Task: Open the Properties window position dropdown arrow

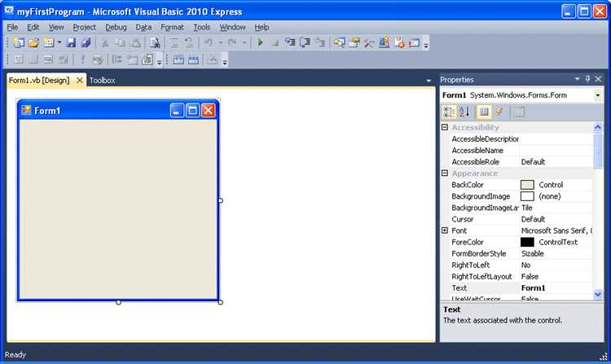Action: tap(577, 79)
